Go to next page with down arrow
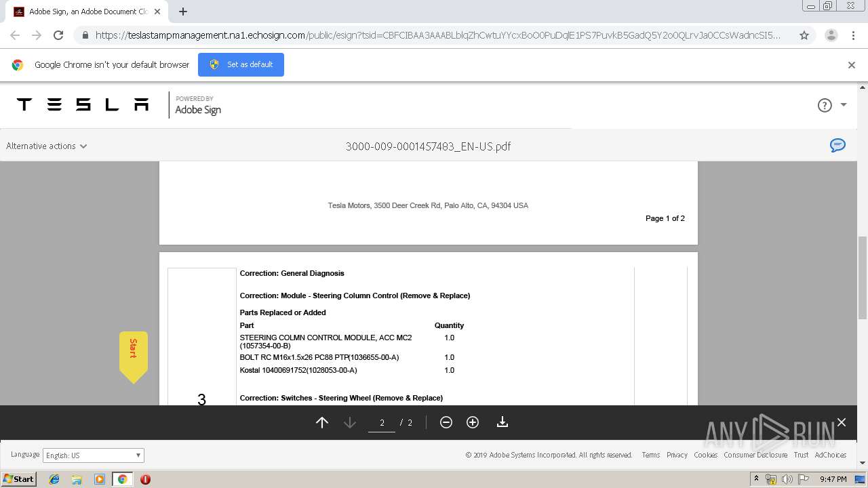The width and height of the screenshot is (868, 488). 350,422
